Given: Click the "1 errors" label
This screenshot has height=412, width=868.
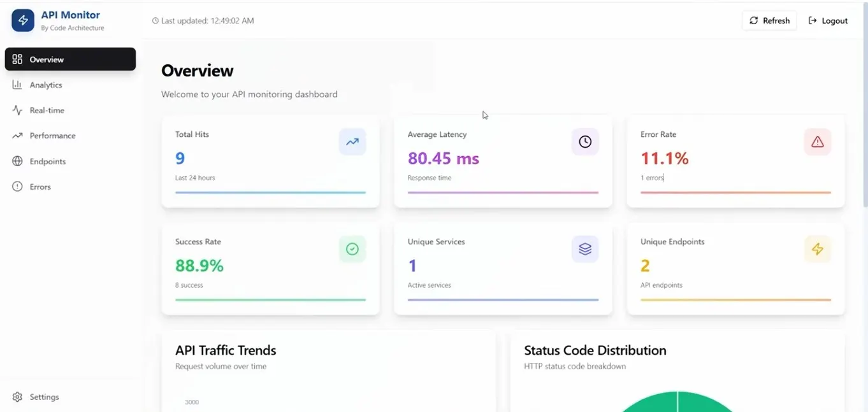Looking at the screenshot, I should (x=652, y=178).
